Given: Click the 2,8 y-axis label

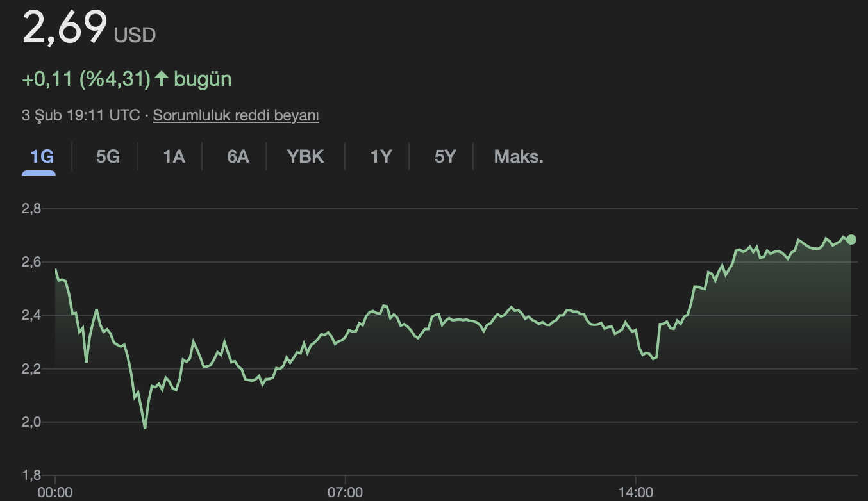Looking at the screenshot, I should click(x=31, y=208).
